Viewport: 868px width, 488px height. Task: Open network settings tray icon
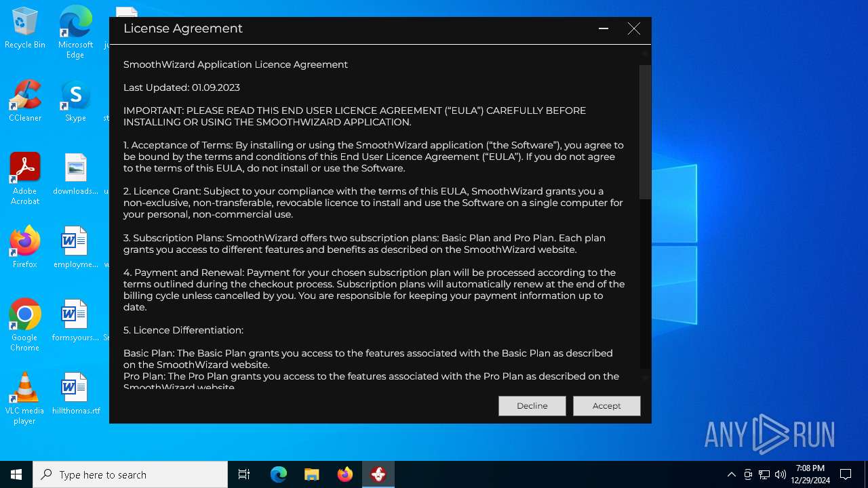pos(764,474)
